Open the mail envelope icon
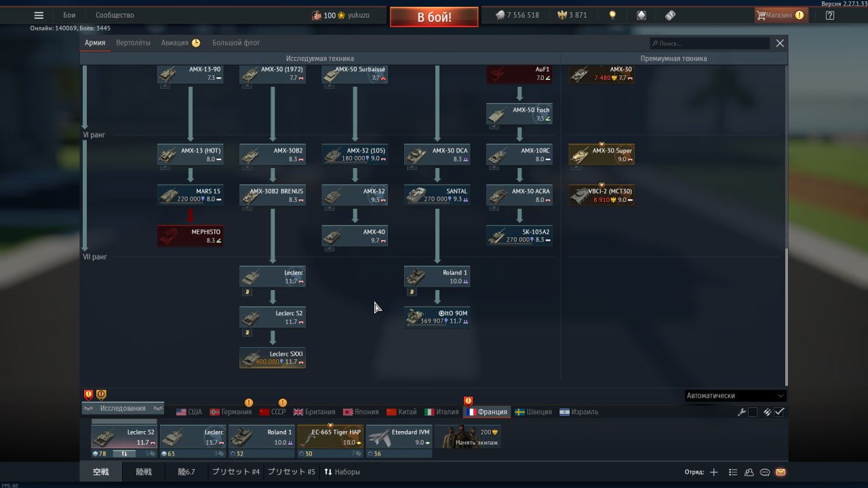The height and width of the screenshot is (488, 868). (x=781, y=472)
